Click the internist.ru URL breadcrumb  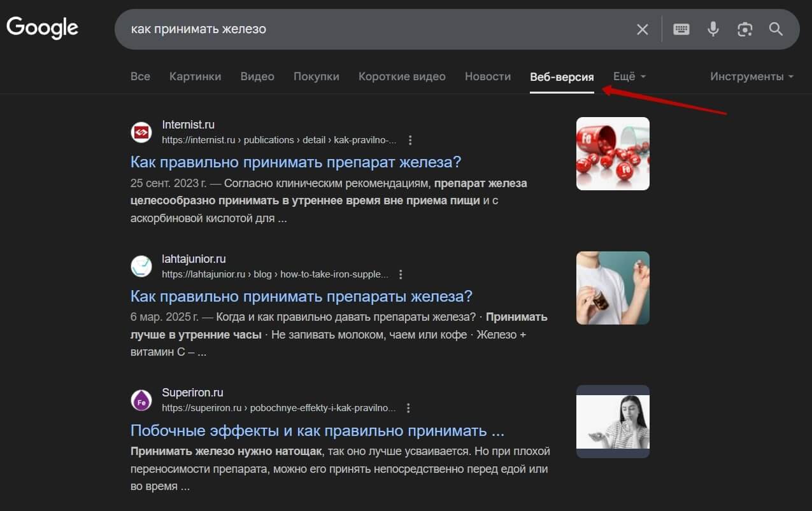coord(279,140)
